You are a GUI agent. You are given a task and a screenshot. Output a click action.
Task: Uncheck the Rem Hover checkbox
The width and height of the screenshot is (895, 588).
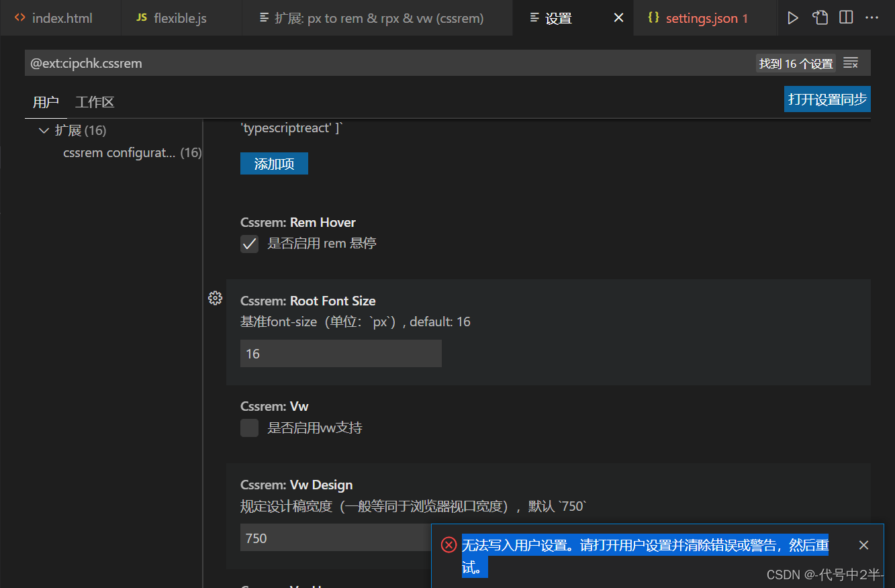[249, 244]
